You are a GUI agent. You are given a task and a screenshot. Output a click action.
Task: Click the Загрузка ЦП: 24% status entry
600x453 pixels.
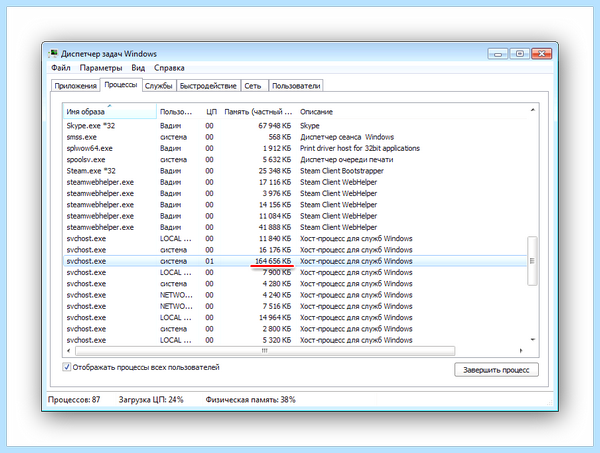[151, 399]
